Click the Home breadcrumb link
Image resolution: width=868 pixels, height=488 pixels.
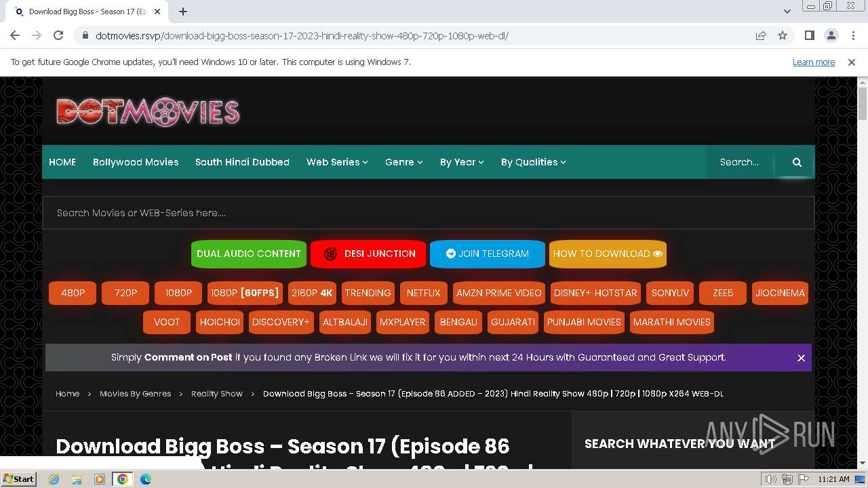(67, 394)
